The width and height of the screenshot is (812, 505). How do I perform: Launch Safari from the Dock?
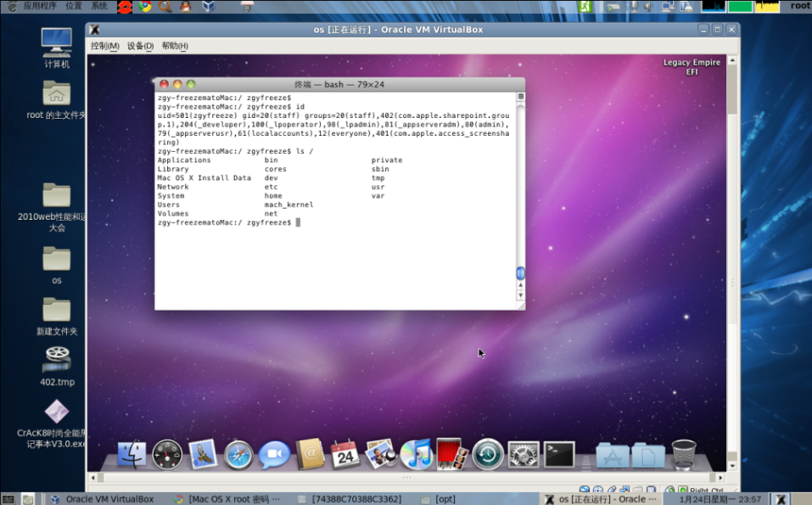click(238, 455)
